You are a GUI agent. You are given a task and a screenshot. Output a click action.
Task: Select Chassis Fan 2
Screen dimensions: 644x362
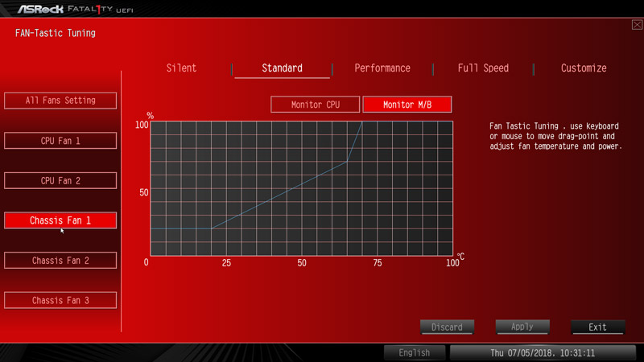coord(60,260)
